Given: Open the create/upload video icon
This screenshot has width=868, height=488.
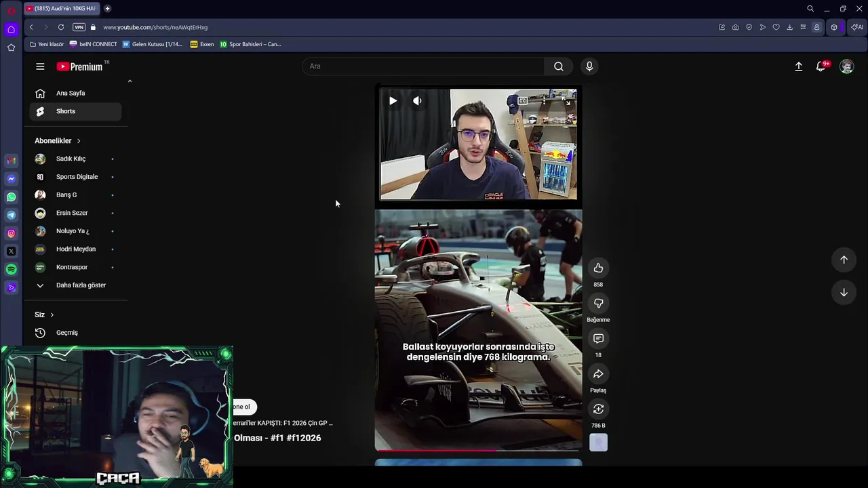Looking at the screenshot, I should coord(799,66).
